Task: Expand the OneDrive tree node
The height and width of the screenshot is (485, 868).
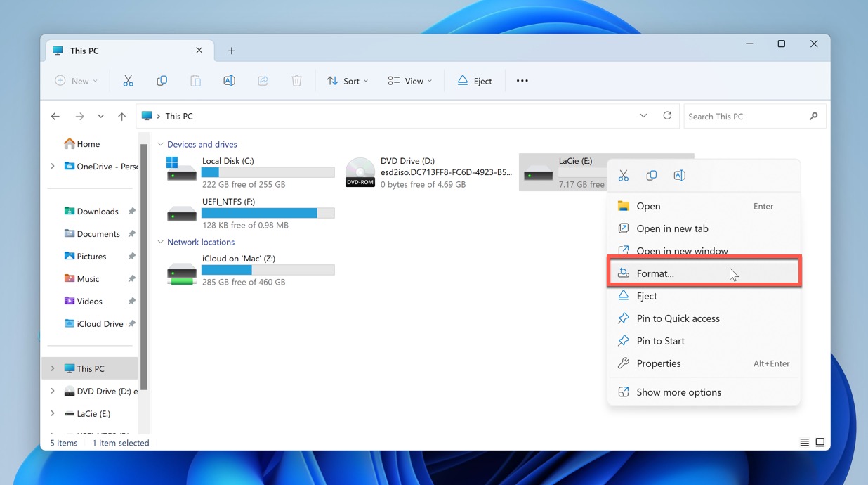Action: 53,167
